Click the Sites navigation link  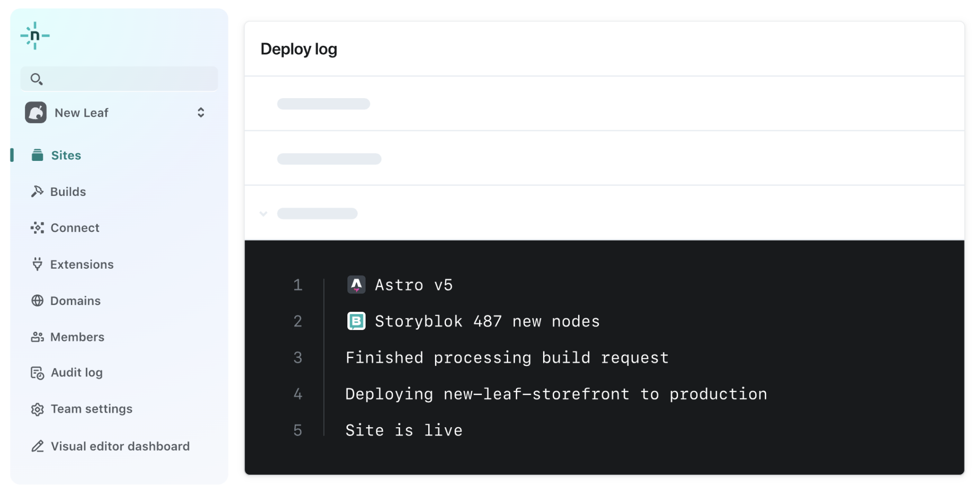point(66,155)
